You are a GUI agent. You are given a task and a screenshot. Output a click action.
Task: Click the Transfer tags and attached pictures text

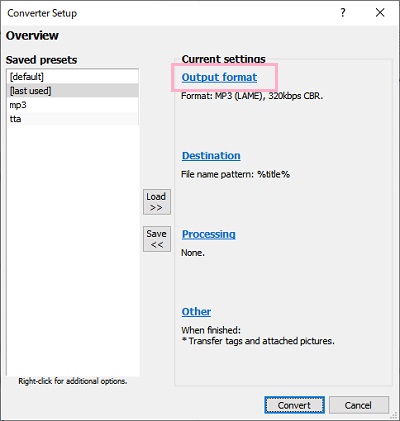coord(258,341)
